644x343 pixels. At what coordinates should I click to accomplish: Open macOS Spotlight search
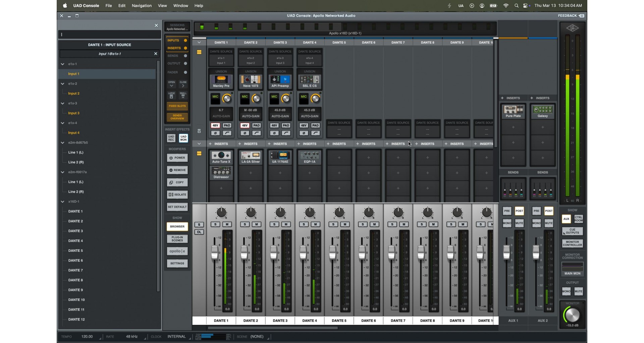(x=517, y=6)
